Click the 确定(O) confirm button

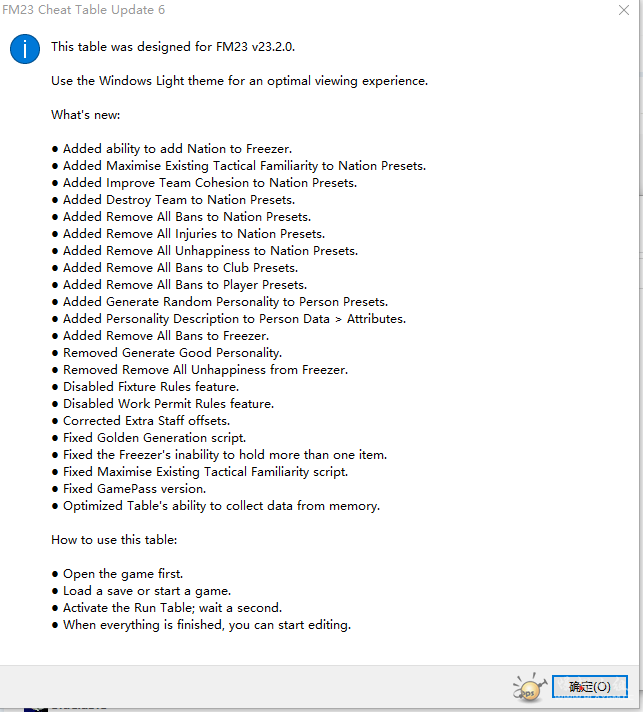tap(589, 686)
